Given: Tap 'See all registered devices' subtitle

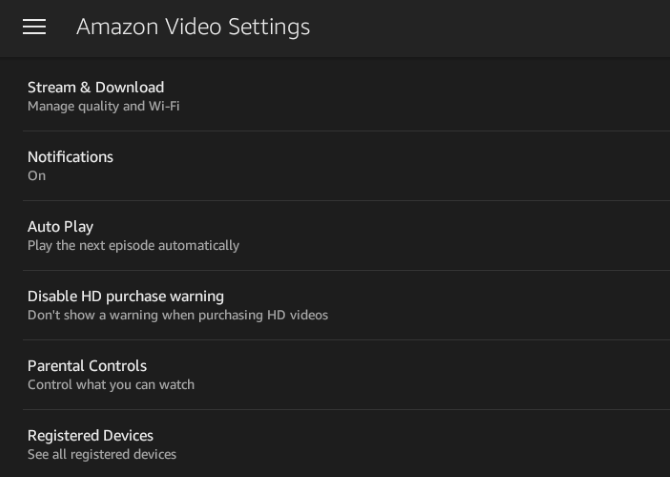Looking at the screenshot, I should coord(102,455).
